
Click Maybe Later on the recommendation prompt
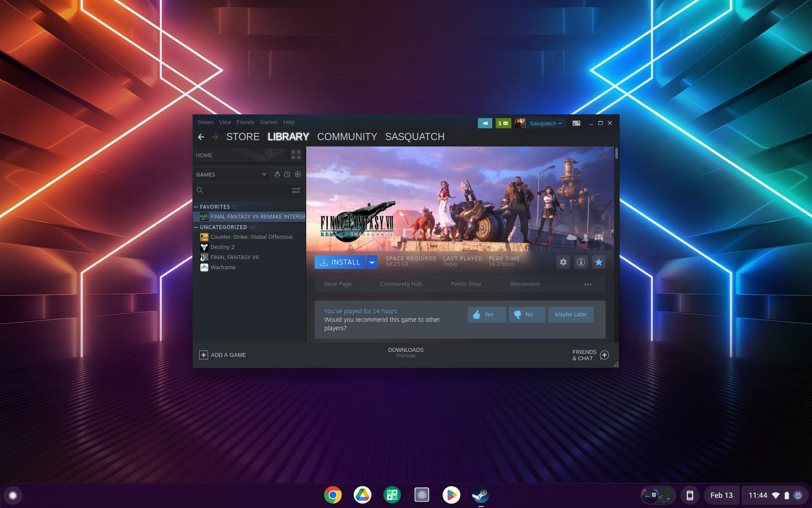570,314
